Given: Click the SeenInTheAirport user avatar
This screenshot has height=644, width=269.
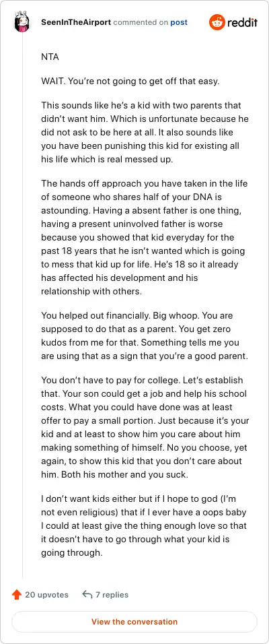Looking at the screenshot, I should [x=22, y=22].
